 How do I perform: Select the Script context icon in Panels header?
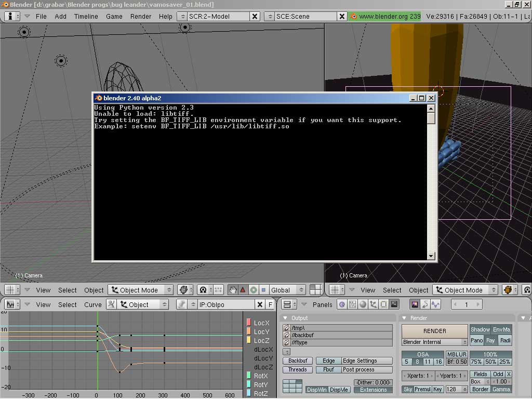pos(353,304)
